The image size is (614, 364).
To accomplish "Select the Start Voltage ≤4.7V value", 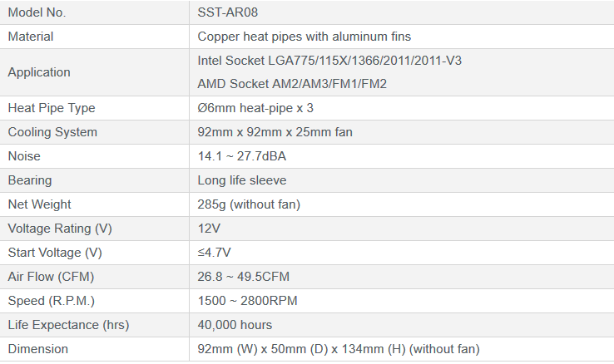I will (214, 253).
